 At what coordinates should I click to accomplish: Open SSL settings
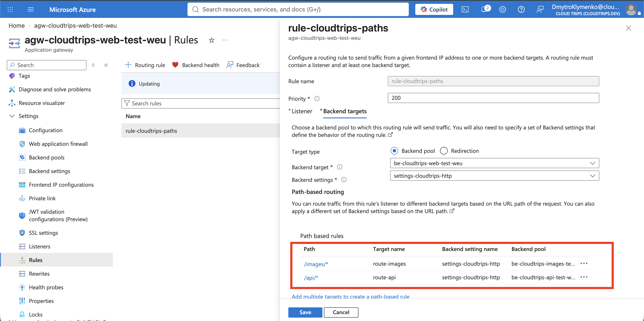coord(43,233)
